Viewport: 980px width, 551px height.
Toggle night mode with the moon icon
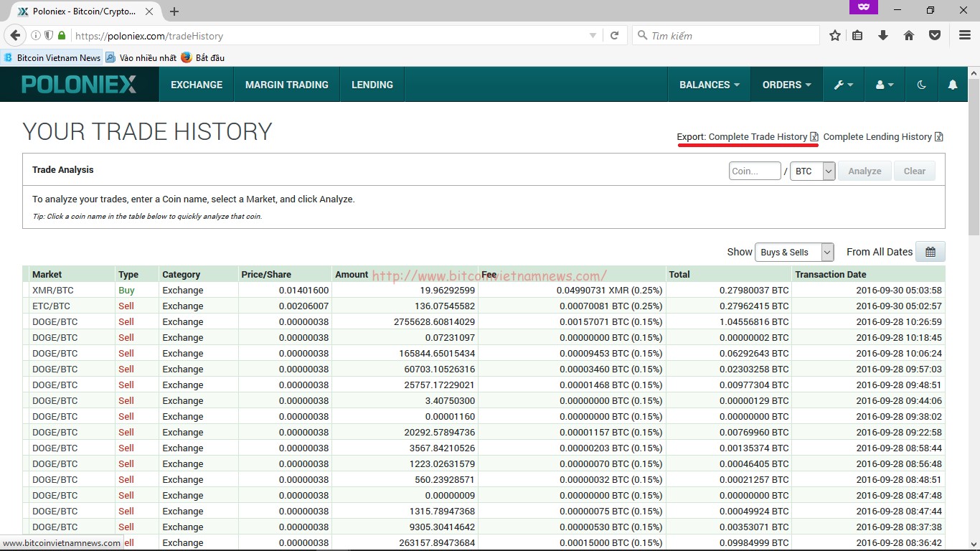(x=922, y=85)
